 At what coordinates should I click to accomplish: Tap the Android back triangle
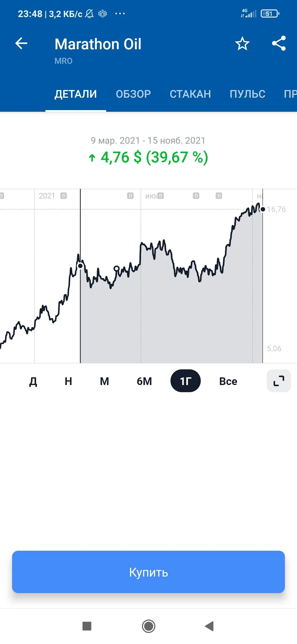[x=210, y=626]
